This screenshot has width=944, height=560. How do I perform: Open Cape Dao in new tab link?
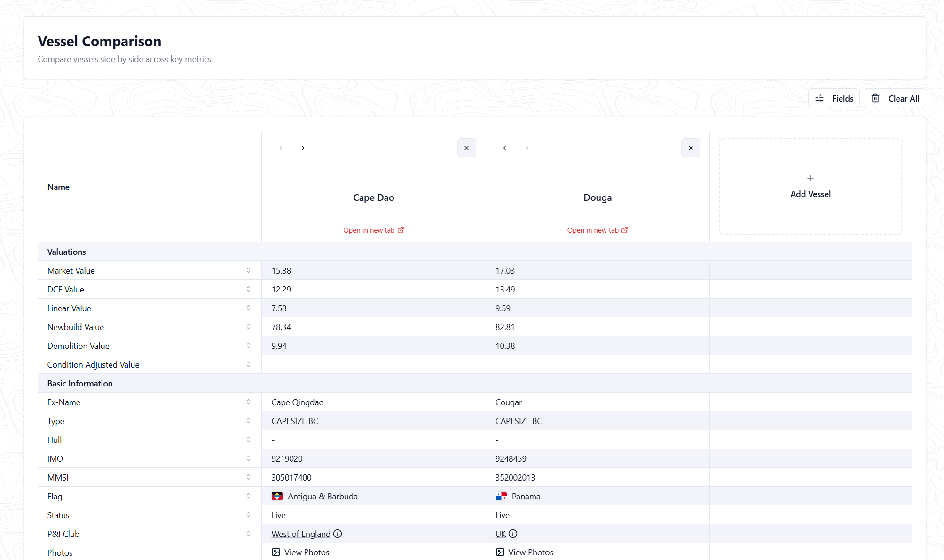tap(373, 230)
